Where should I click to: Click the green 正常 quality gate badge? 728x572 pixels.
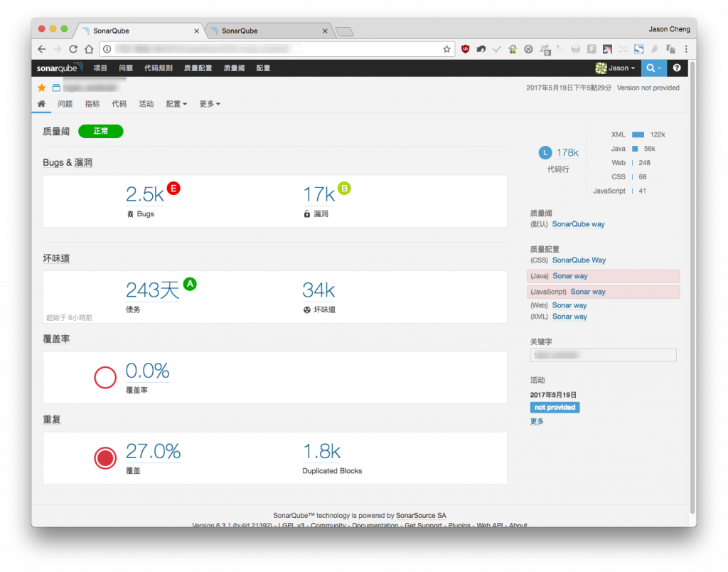pyautogui.click(x=101, y=132)
